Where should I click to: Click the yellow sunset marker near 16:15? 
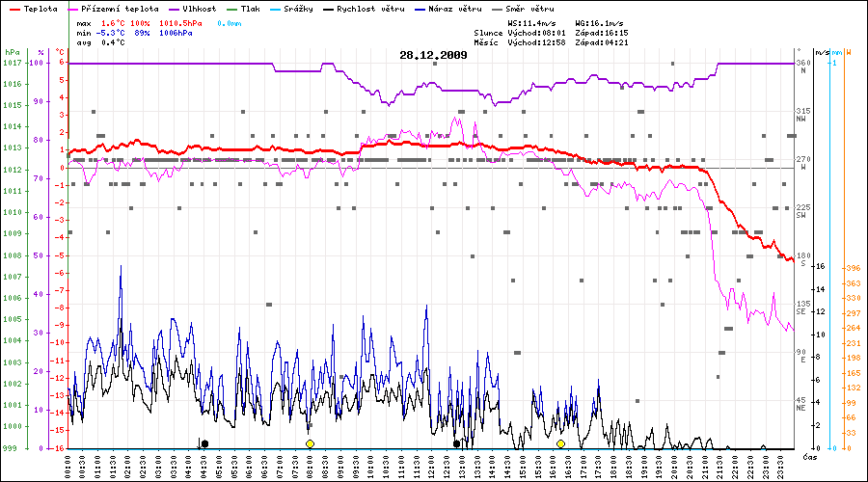click(560, 443)
